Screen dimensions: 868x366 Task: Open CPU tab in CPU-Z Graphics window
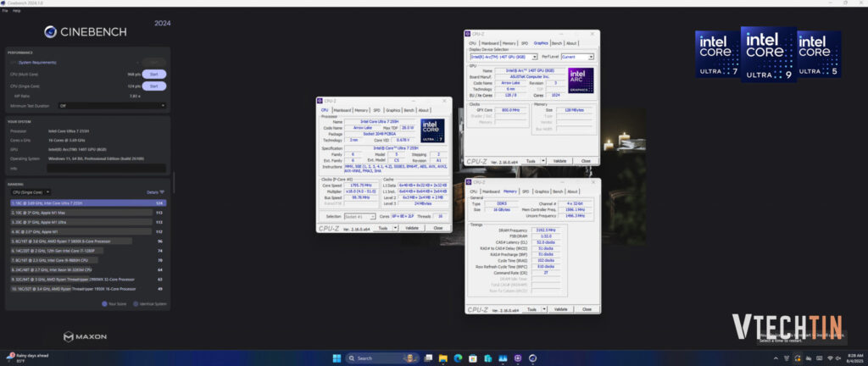(x=472, y=43)
